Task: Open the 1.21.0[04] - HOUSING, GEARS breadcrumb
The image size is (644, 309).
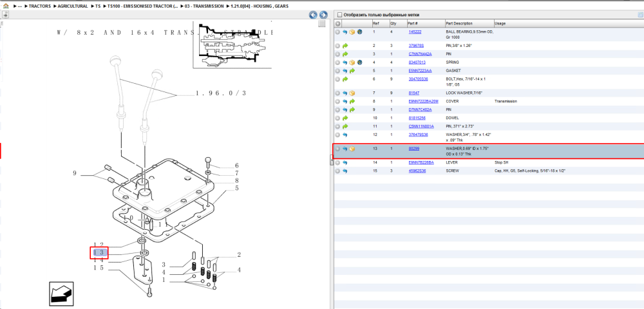Action: pos(259,6)
